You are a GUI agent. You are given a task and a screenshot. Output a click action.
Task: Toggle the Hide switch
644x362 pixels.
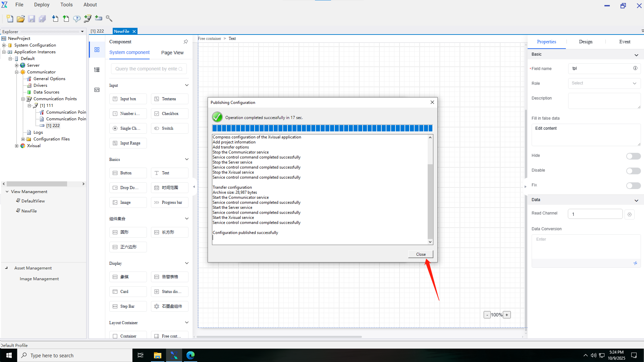(x=633, y=156)
